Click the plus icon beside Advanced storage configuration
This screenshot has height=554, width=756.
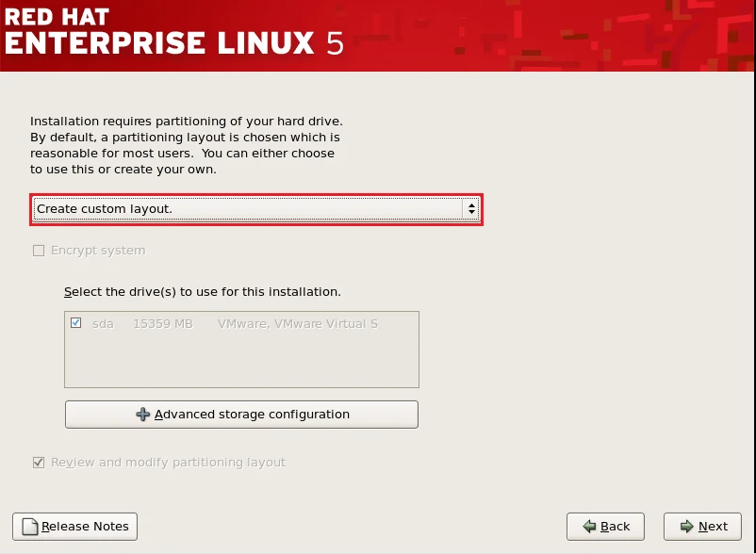pos(143,415)
